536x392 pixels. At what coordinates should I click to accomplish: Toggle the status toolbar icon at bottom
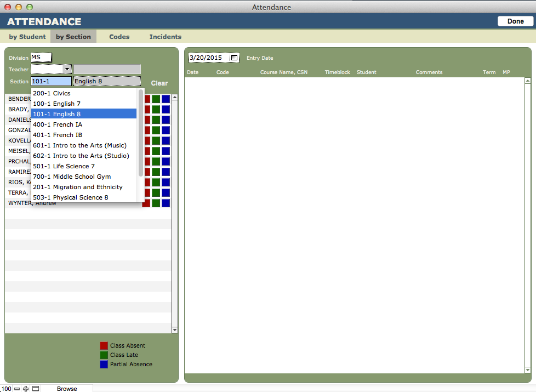point(36,388)
